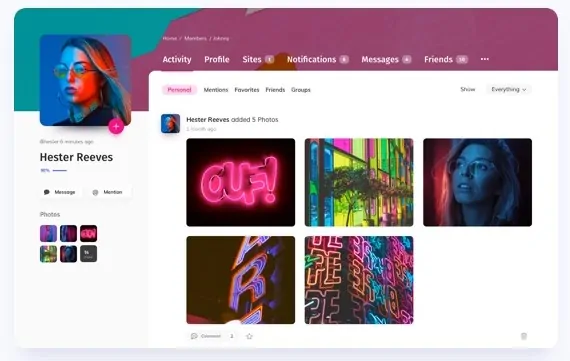This screenshot has height=361, width=570.
Task: Click the comment count number
Action: click(x=232, y=336)
